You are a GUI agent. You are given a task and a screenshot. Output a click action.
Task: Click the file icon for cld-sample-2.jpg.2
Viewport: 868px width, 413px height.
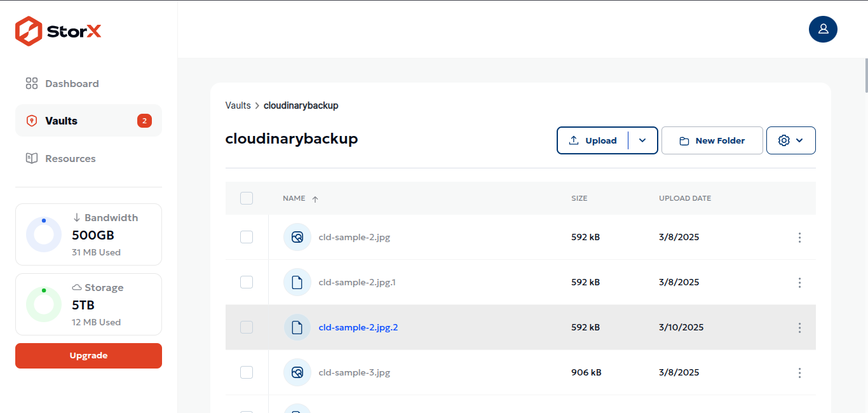(297, 327)
